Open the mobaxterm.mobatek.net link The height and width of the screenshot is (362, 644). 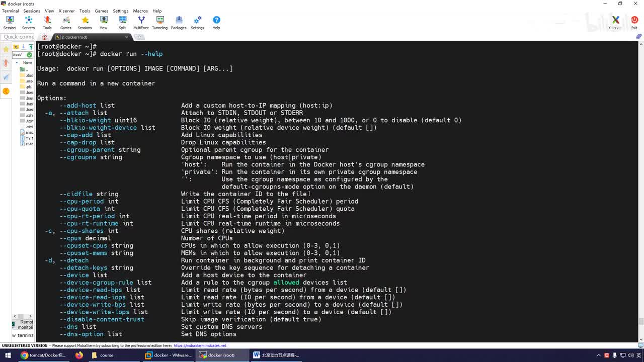point(200,346)
